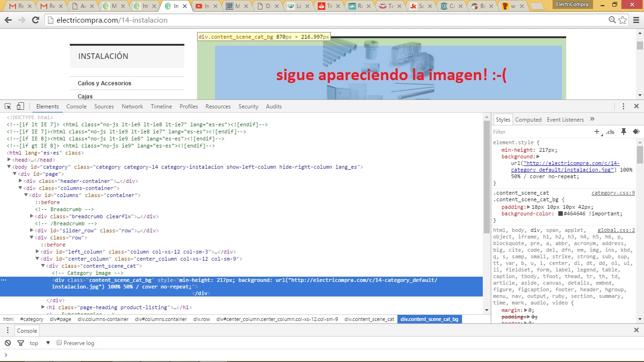Open the top execution context dropdown
This screenshot has width=644, height=362.
pyautogui.click(x=48, y=343)
